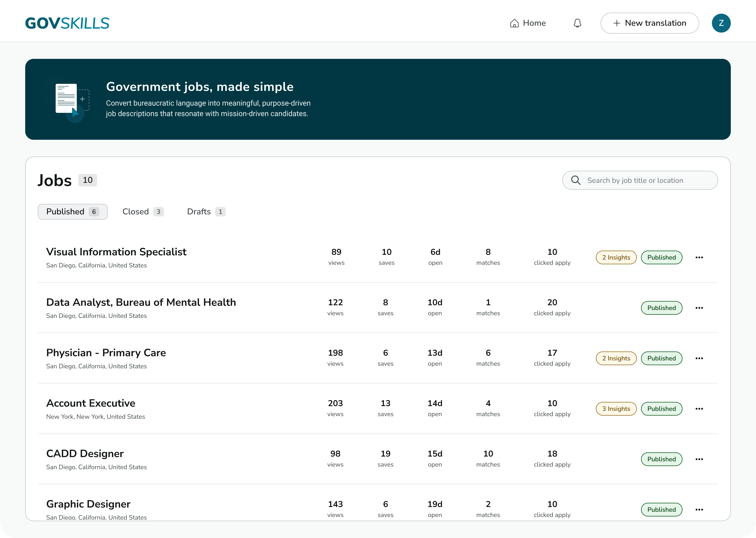Click the GovSkills logo

(x=67, y=23)
